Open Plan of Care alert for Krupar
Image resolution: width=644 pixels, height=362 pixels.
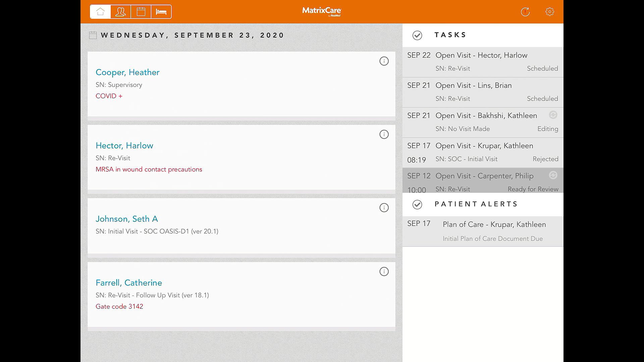(494, 225)
